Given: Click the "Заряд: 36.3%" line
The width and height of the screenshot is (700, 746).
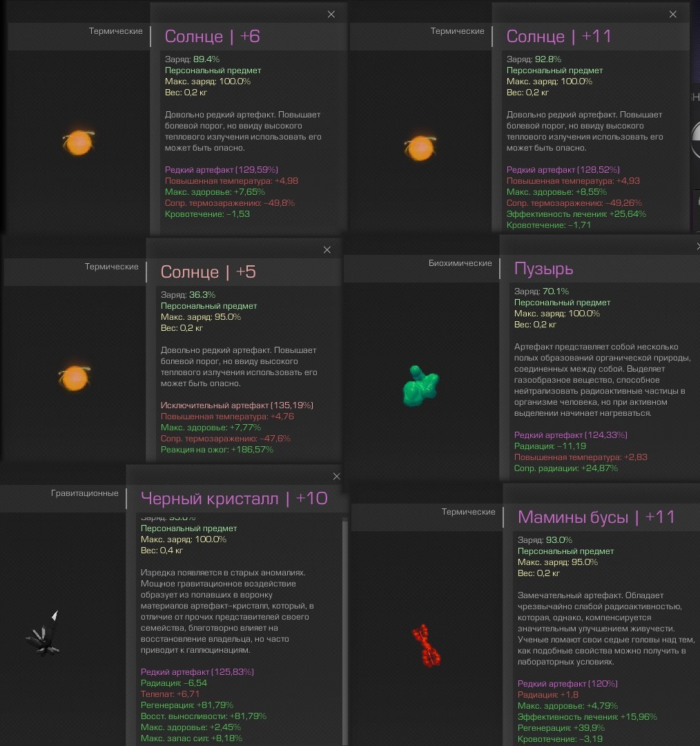Looking at the screenshot, I should pyautogui.click(x=188, y=294).
